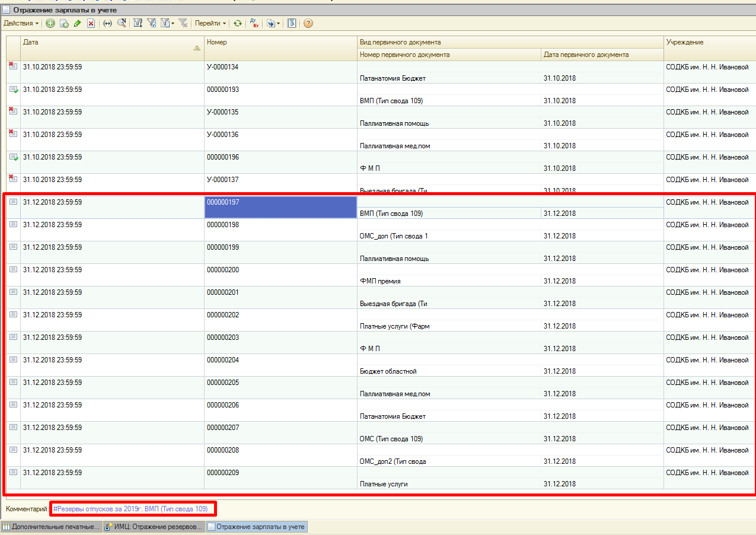Click the Комментарий text field

point(133,509)
